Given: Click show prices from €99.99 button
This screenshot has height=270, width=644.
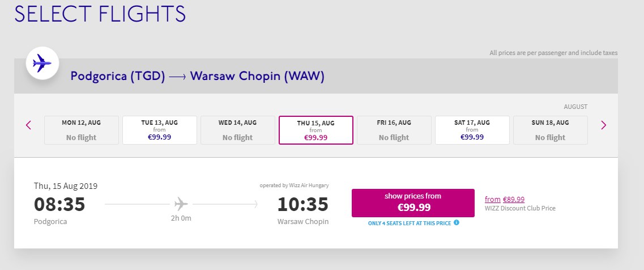Looking at the screenshot, I should (x=413, y=203).
